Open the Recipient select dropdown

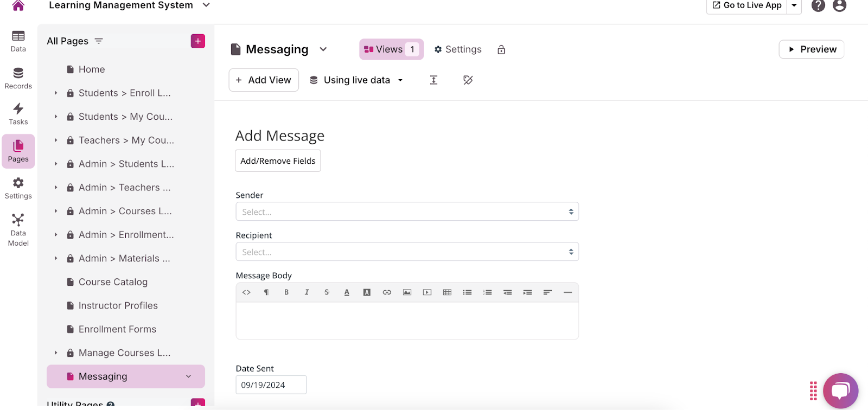point(407,252)
